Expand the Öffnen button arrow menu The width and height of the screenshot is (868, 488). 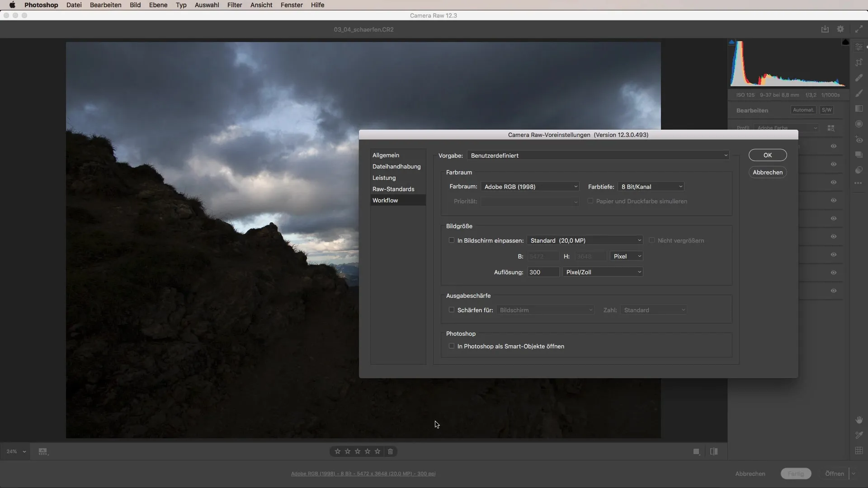[x=854, y=474]
